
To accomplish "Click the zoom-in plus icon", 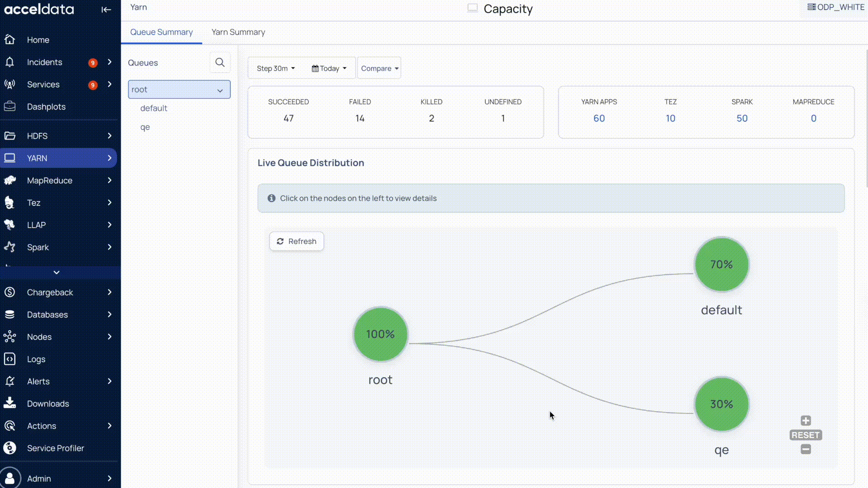I will click(x=806, y=421).
